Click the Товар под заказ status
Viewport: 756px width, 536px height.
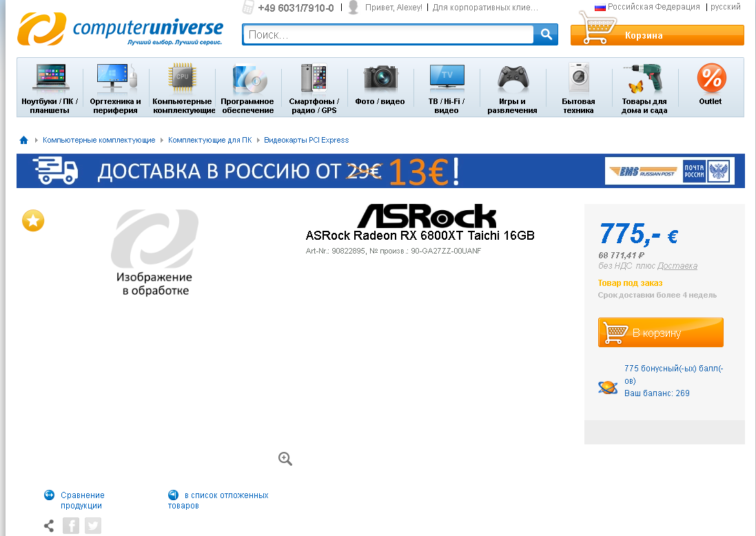[630, 283]
